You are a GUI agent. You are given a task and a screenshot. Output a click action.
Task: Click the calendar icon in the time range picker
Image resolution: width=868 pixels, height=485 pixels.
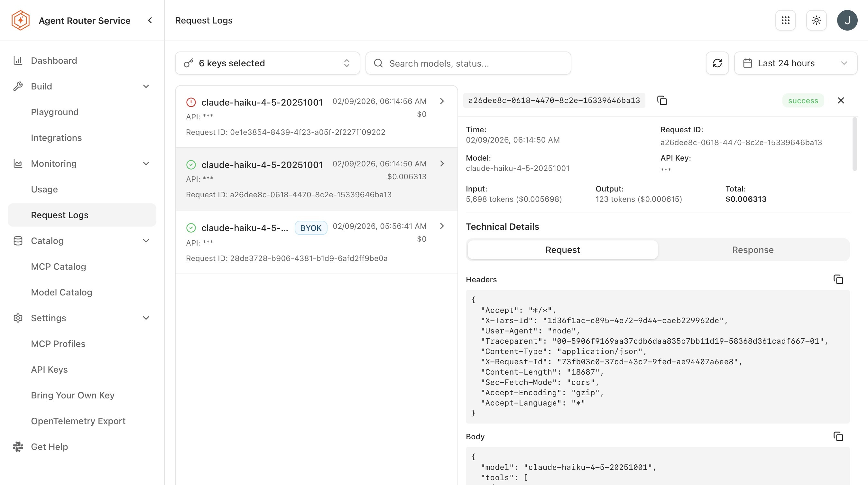[748, 63]
